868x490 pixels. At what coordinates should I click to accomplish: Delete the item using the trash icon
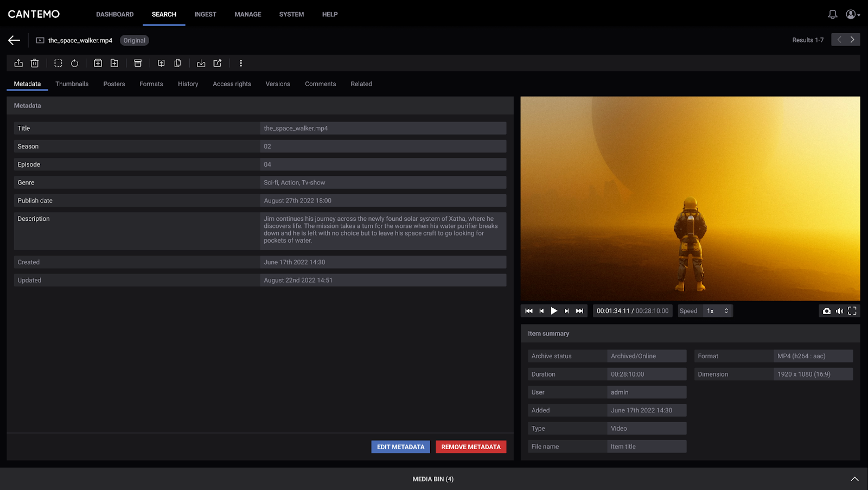pyautogui.click(x=35, y=63)
